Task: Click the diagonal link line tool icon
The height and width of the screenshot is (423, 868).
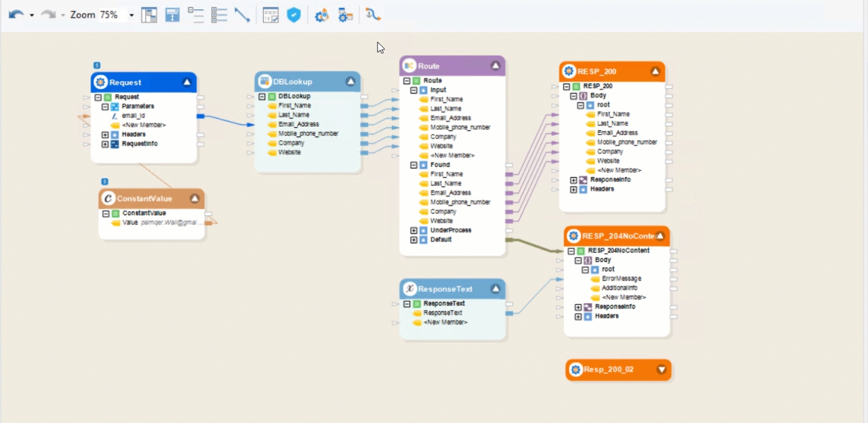Action: 242,15
